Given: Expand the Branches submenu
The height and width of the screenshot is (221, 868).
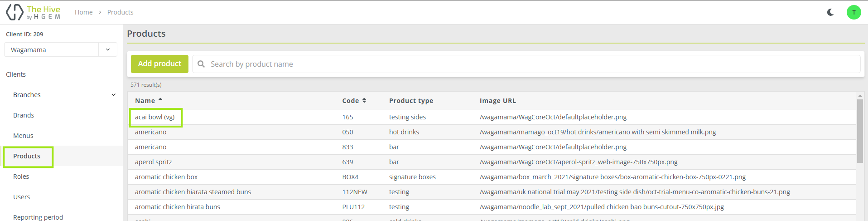Looking at the screenshot, I should click(113, 95).
